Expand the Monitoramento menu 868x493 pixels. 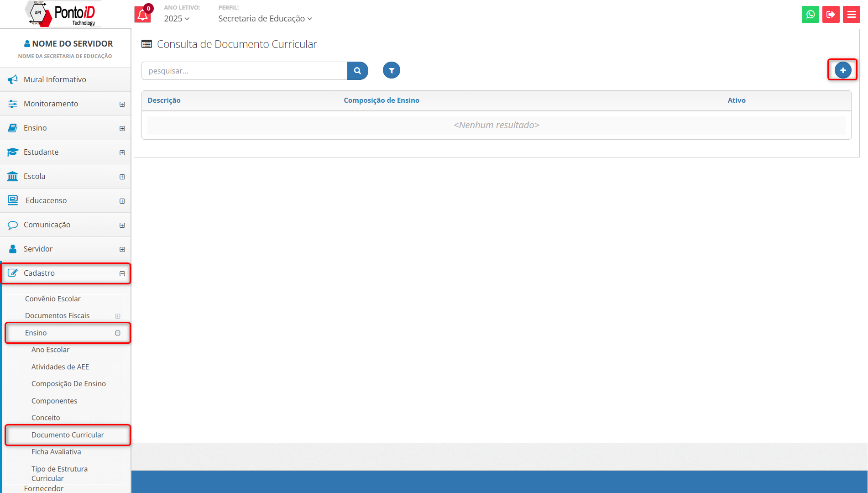(x=122, y=104)
